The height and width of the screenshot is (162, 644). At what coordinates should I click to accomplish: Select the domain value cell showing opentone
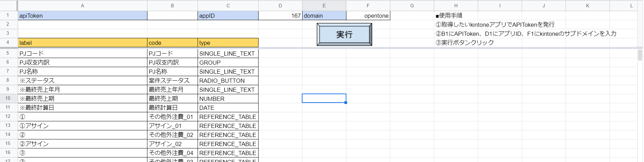point(368,16)
